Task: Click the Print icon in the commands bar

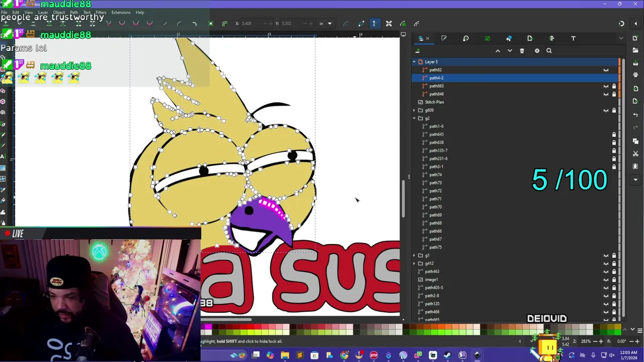Action: click(x=635, y=75)
